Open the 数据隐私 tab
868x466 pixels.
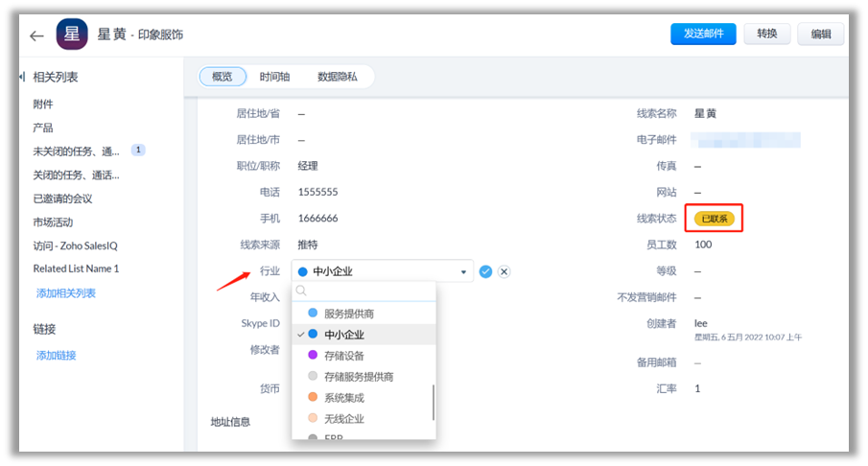point(338,77)
